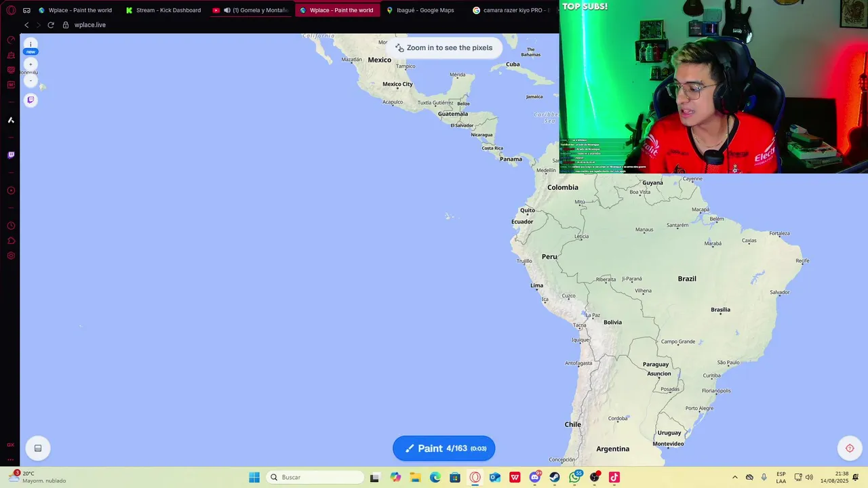Open the Opera workspaces icon in tab bar
Screen dimensions: 868x488
(26, 10)
